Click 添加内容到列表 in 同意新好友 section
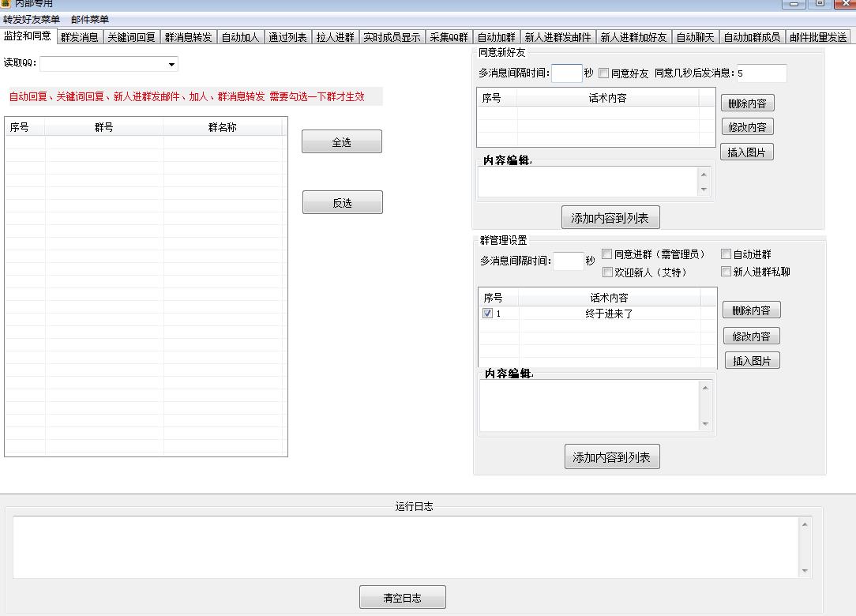This screenshot has height=616, width=856. click(x=612, y=216)
